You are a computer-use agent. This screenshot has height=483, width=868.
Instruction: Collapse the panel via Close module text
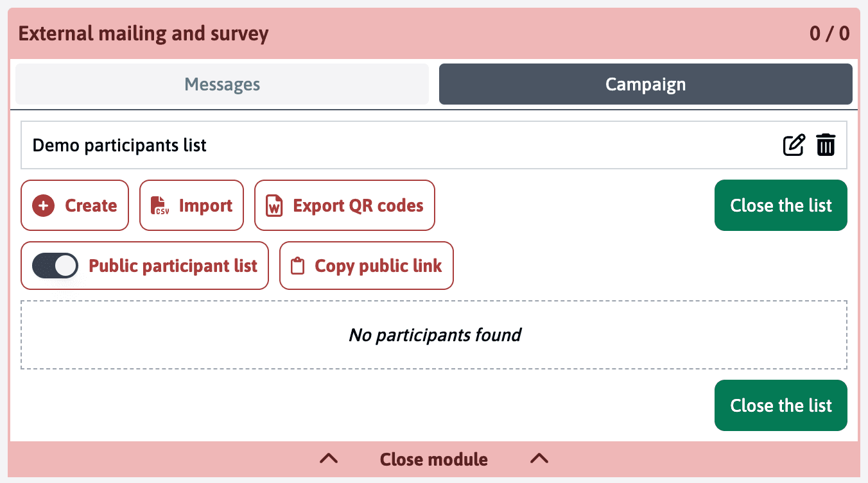pyautogui.click(x=434, y=459)
